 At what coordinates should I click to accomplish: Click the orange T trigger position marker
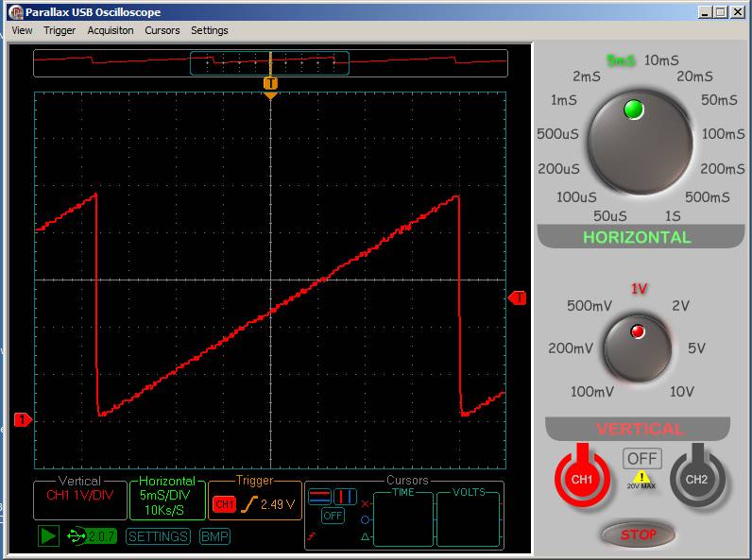270,84
